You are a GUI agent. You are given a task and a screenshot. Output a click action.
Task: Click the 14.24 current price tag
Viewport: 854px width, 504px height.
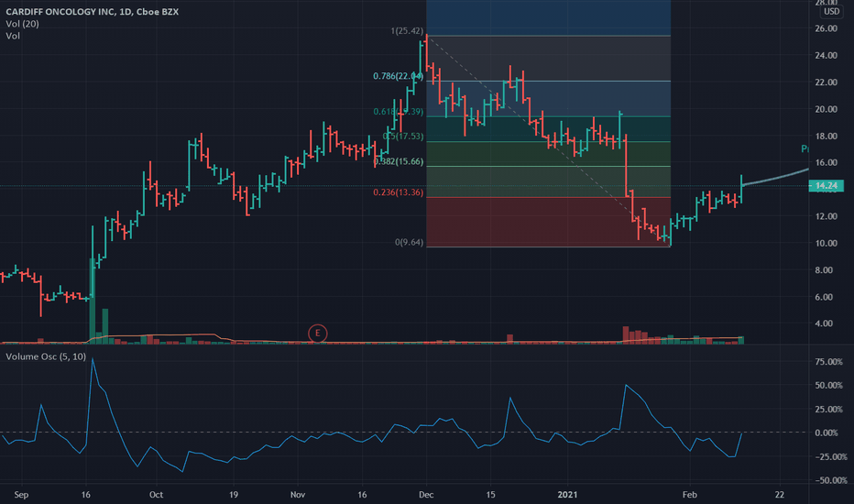click(x=827, y=186)
